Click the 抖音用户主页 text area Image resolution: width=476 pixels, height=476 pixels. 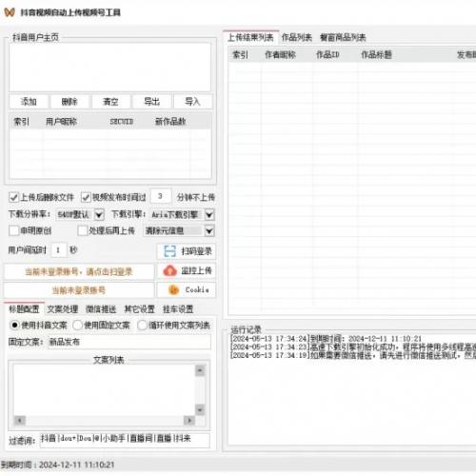(109, 68)
